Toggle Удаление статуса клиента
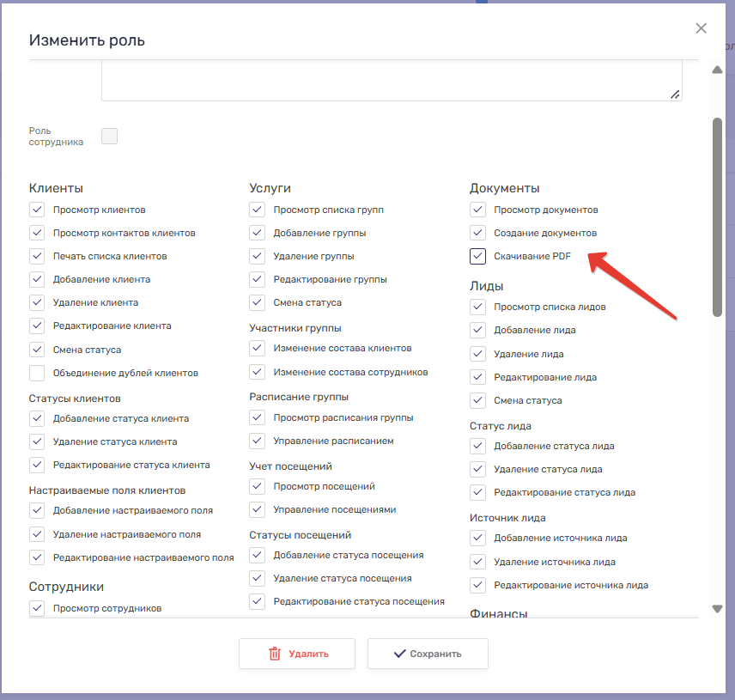735x700 pixels. pyautogui.click(x=37, y=441)
